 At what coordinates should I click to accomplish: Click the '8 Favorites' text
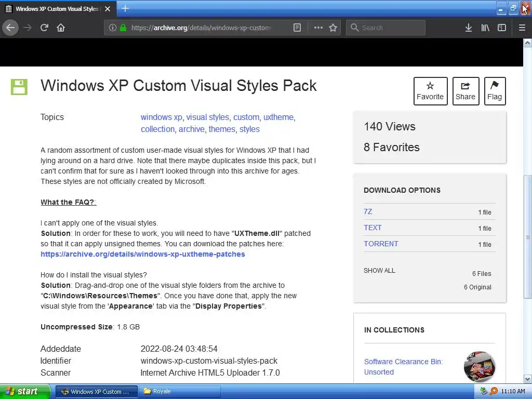tap(392, 147)
